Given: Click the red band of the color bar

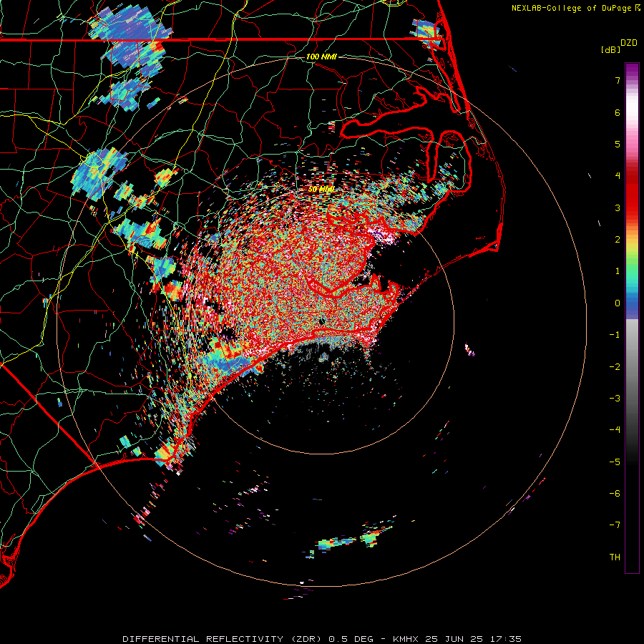Looking at the screenshot, I should click(x=632, y=193).
